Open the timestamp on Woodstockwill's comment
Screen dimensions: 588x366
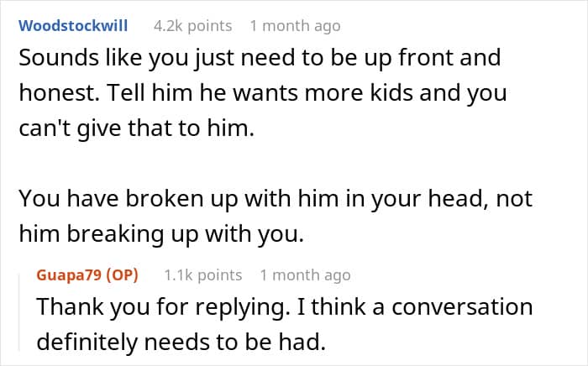click(x=295, y=26)
